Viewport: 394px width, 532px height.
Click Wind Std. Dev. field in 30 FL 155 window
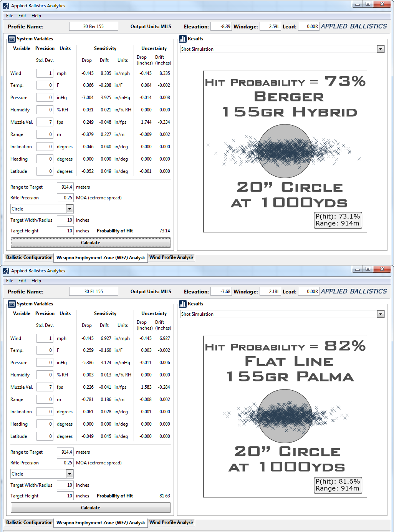coord(45,338)
